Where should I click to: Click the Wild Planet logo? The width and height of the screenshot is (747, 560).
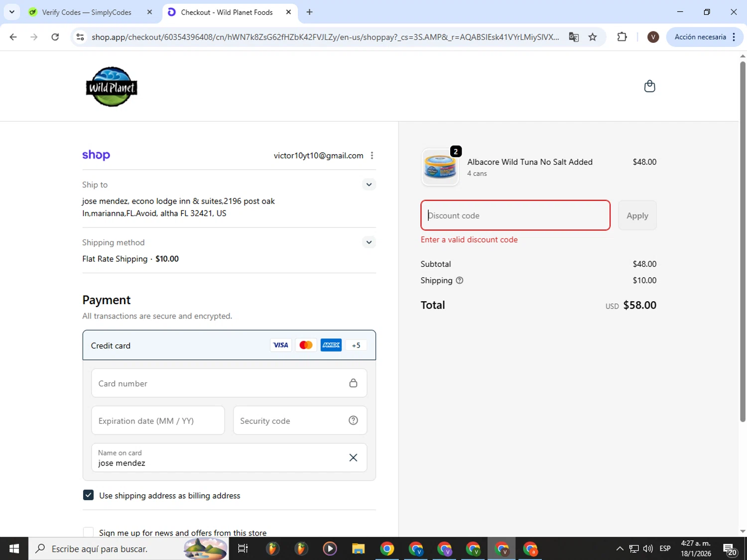coord(112,87)
